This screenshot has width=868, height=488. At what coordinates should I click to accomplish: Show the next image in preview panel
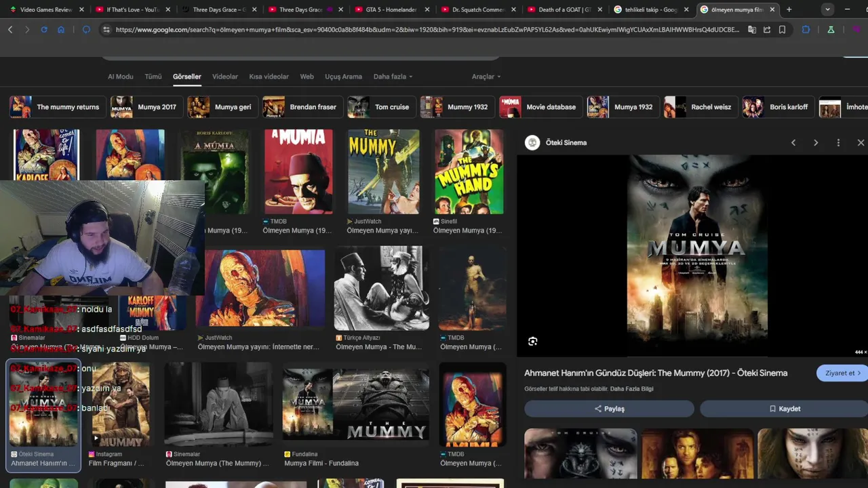point(816,142)
